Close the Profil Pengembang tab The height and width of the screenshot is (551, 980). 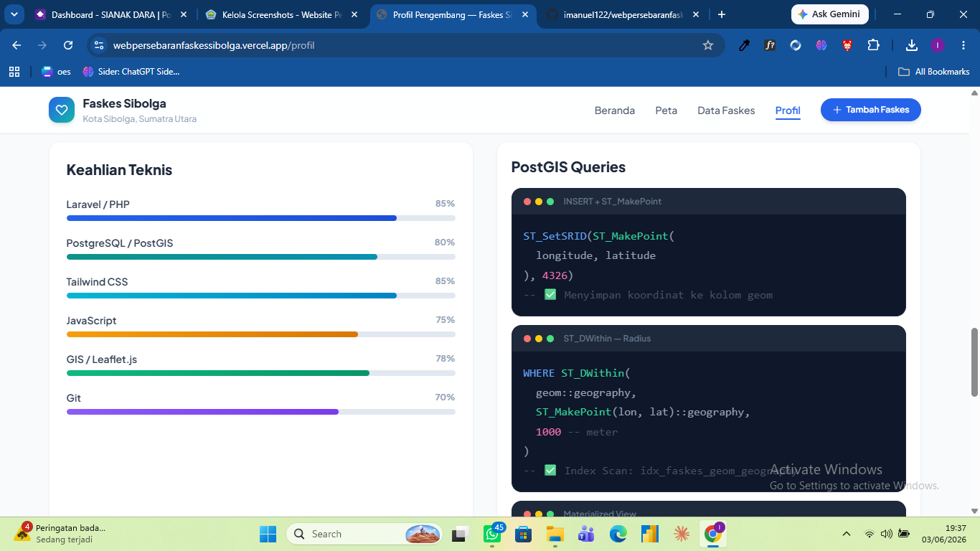point(524,14)
